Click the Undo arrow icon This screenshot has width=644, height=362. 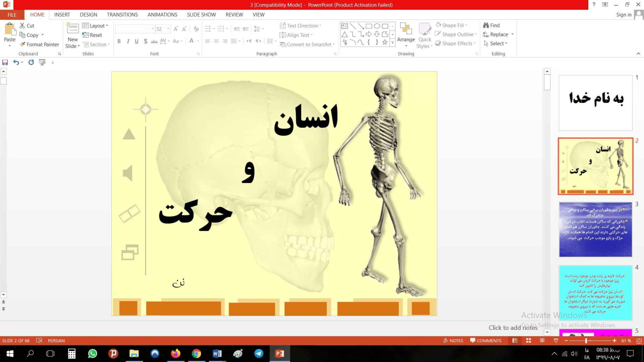click(x=16, y=62)
